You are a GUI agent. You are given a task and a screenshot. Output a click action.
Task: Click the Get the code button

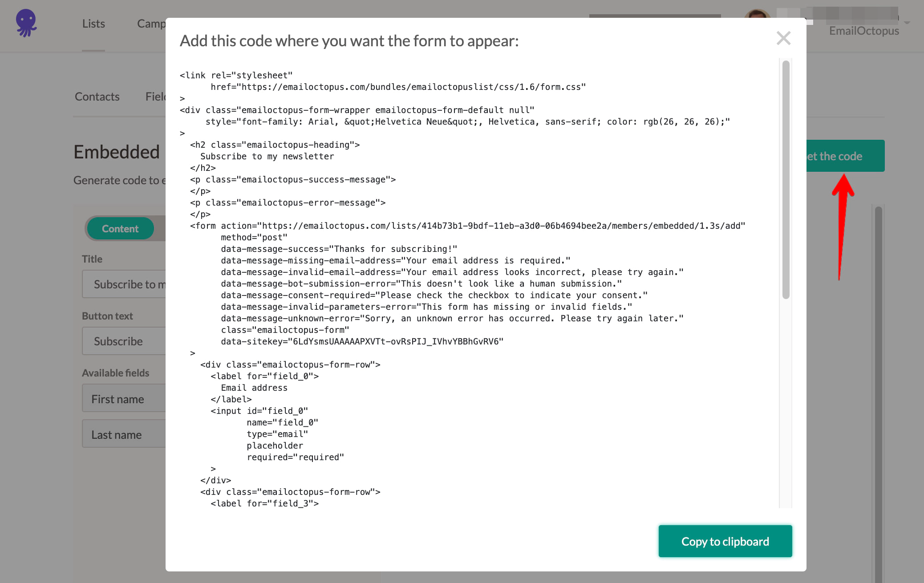pos(845,156)
